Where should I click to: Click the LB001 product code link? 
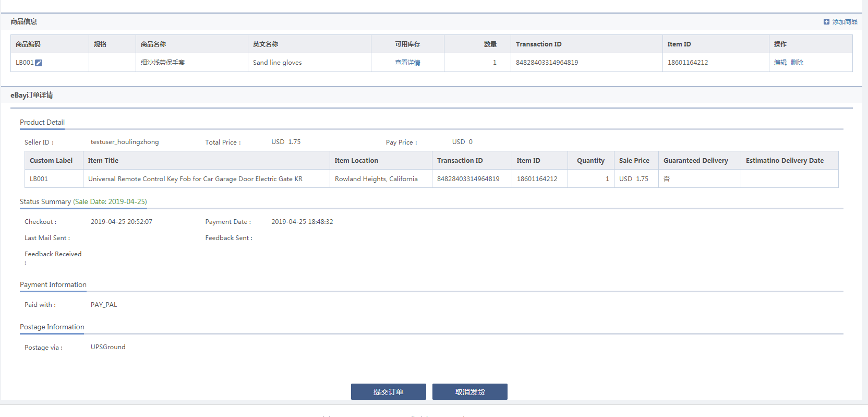point(25,63)
